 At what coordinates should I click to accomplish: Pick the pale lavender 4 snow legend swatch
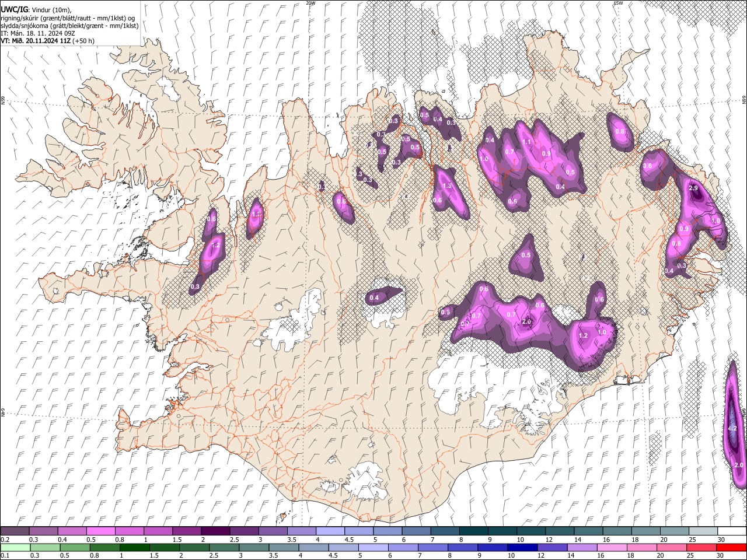pos(330,531)
